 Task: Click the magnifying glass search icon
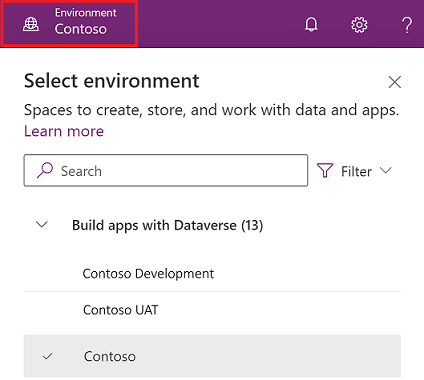45,170
